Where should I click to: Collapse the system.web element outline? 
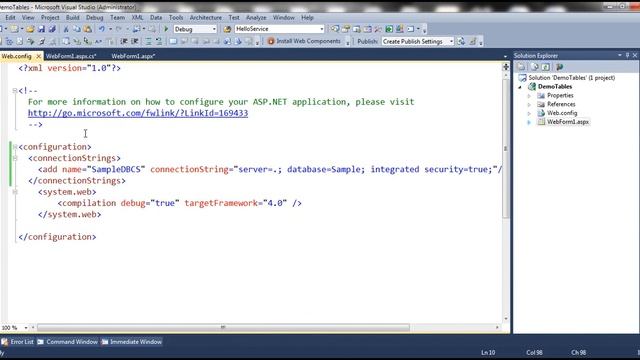[15, 191]
